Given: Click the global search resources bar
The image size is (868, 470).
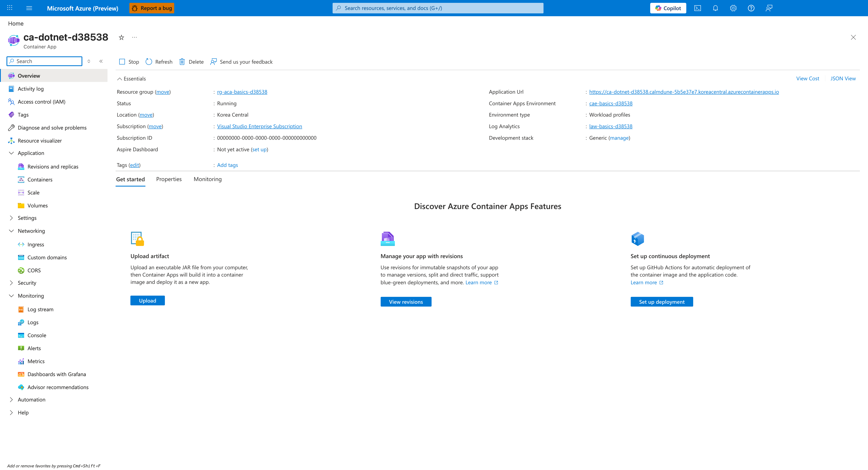Looking at the screenshot, I should click(438, 8).
